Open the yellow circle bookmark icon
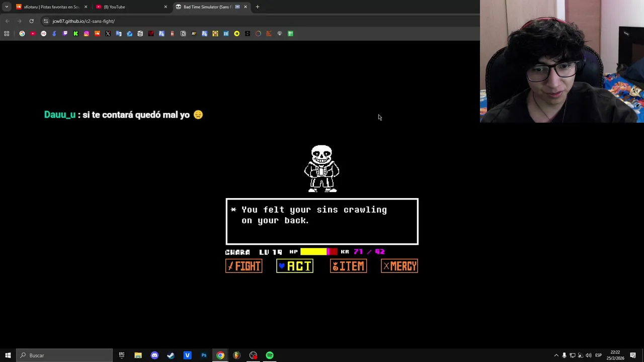 (x=236, y=34)
